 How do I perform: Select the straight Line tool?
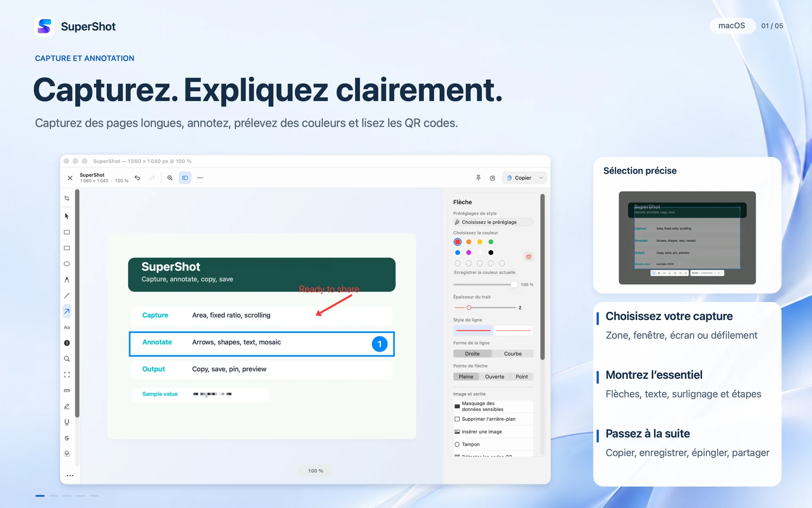(67, 295)
